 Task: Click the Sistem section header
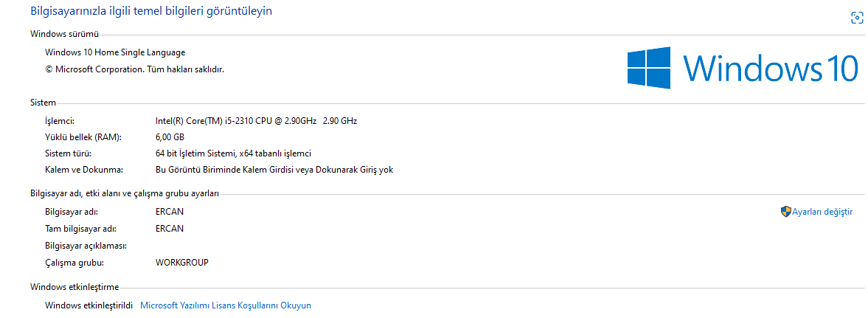43,103
